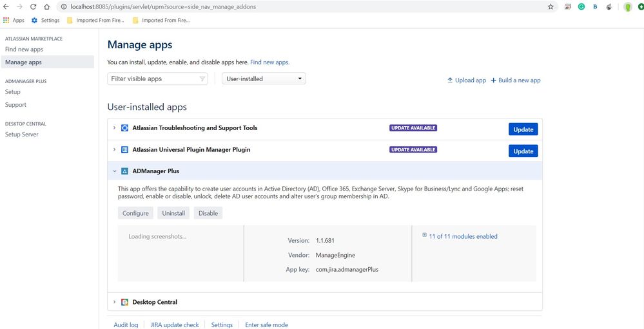Open Setup Server under Desktop Central

[x=21, y=134]
